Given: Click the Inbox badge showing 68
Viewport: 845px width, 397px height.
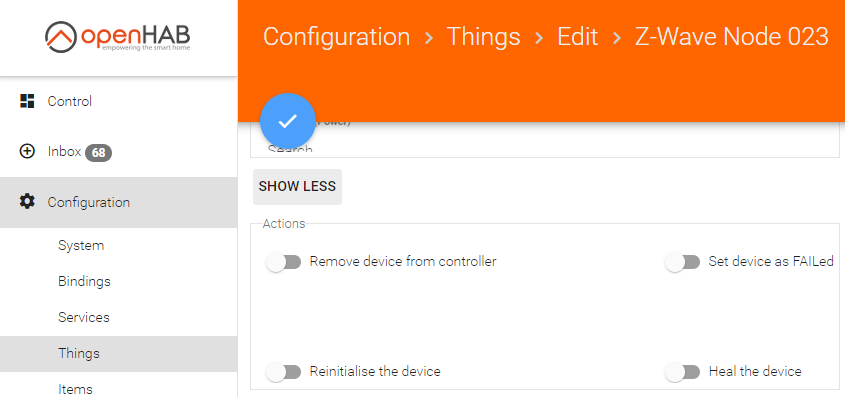Looking at the screenshot, I should pyautogui.click(x=98, y=153).
